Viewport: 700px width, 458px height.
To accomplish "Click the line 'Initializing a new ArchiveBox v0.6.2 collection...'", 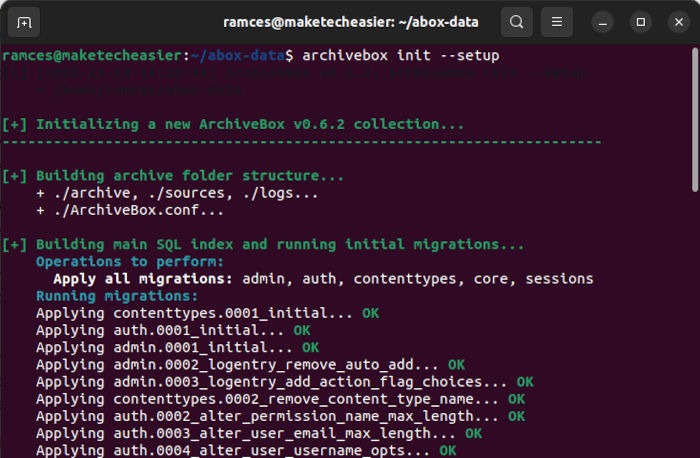I will [233, 125].
